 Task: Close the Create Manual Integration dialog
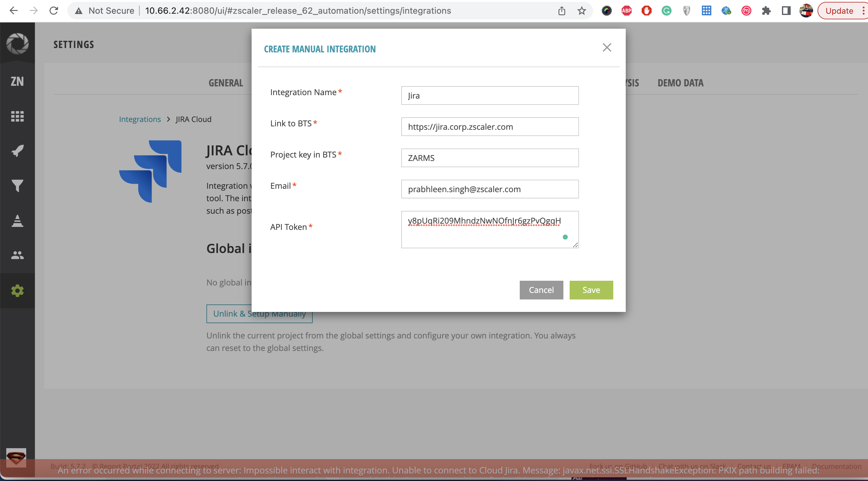[x=606, y=47]
